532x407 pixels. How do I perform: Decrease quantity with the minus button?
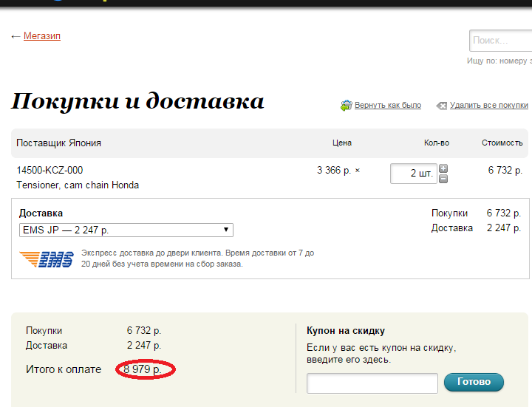click(443, 179)
